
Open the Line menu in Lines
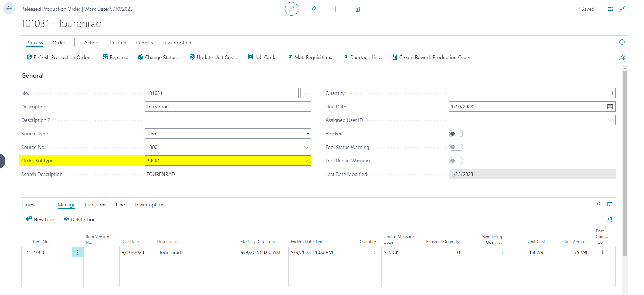point(120,205)
